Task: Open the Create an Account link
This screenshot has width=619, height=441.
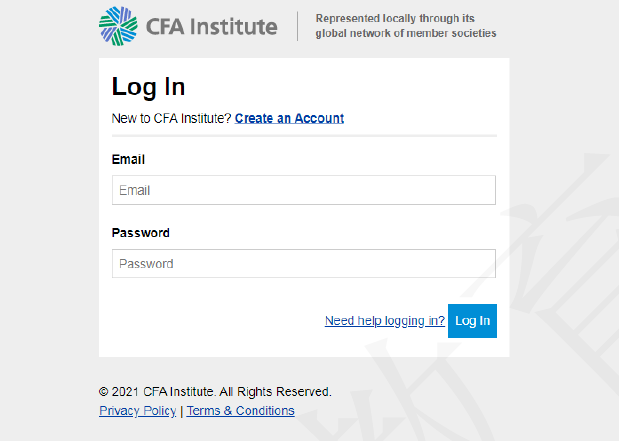Action: point(289,118)
